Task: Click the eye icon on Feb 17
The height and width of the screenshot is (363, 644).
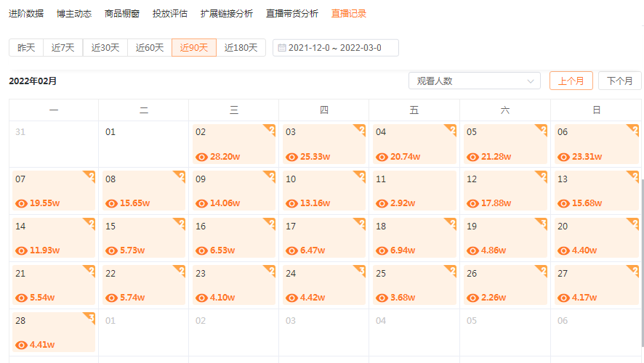Action: point(291,250)
